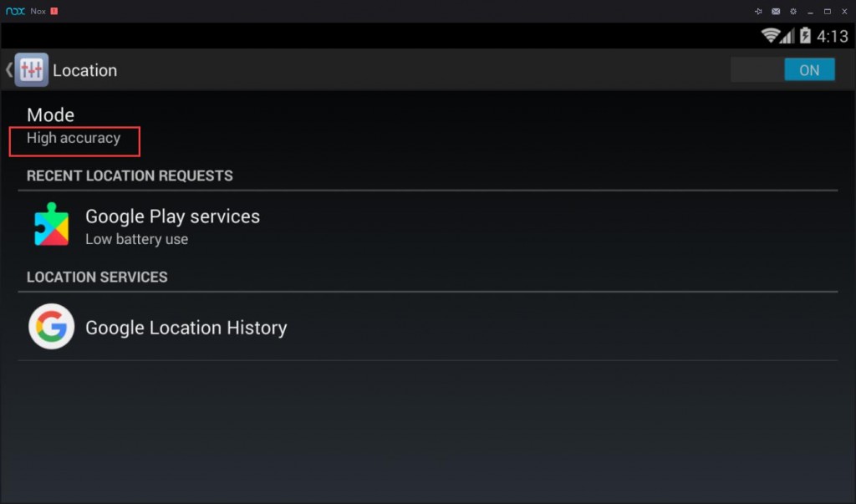Click the Settings sliders icon beside Location

pyautogui.click(x=31, y=70)
